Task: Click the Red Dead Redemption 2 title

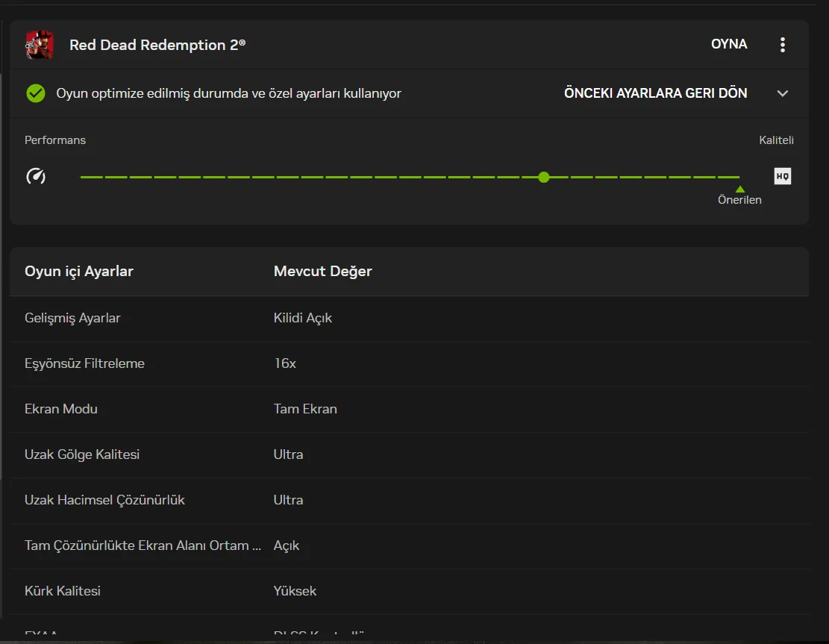Action: [x=157, y=45]
